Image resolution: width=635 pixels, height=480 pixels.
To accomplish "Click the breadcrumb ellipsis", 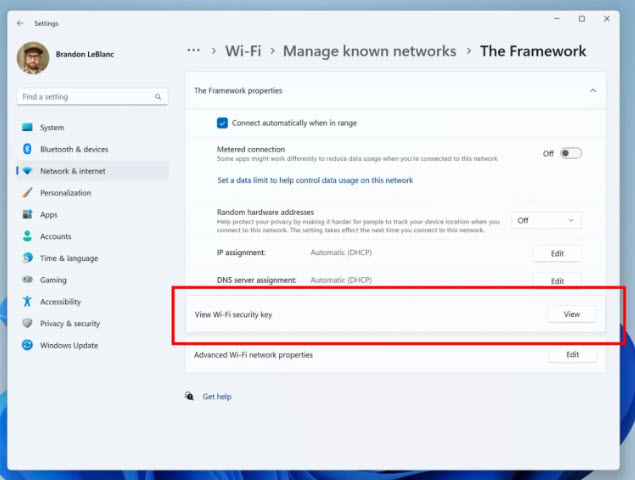I will [194, 51].
